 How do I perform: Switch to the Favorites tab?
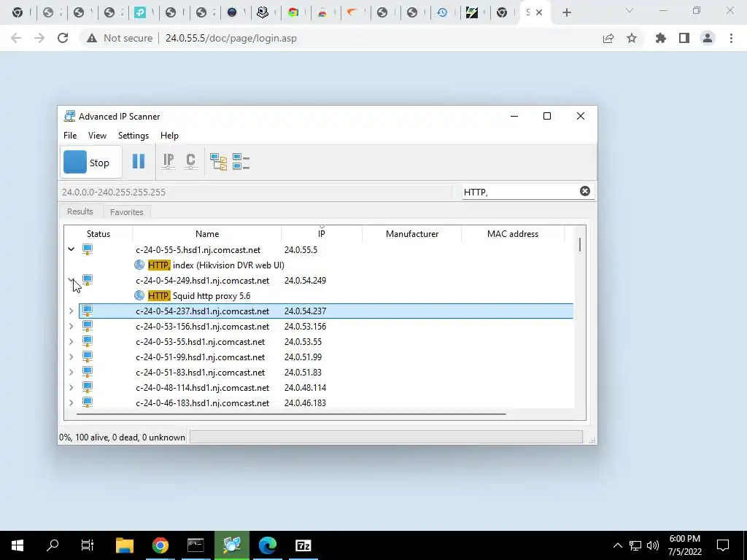pos(127,212)
